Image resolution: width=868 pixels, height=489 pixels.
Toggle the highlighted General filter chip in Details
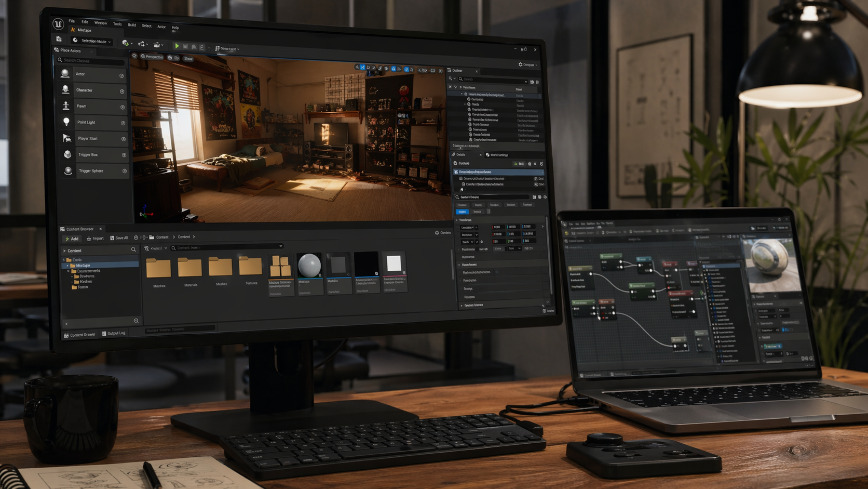coord(463,212)
